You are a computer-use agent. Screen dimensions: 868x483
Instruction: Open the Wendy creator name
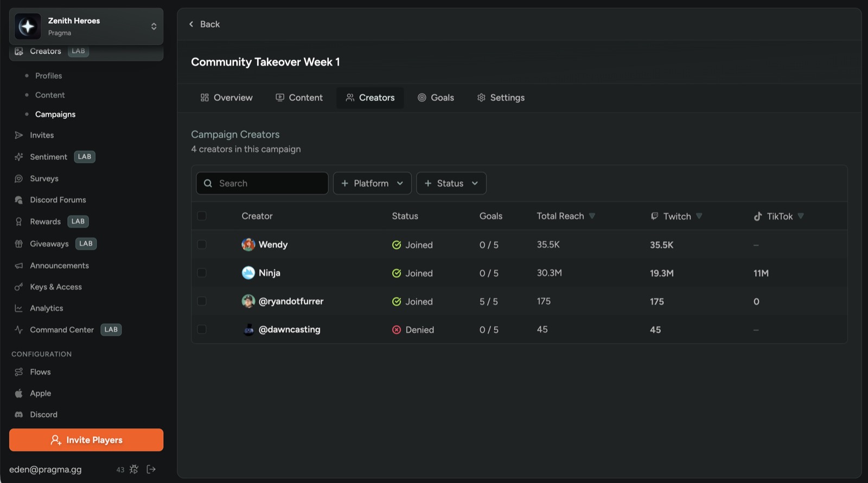(x=273, y=244)
